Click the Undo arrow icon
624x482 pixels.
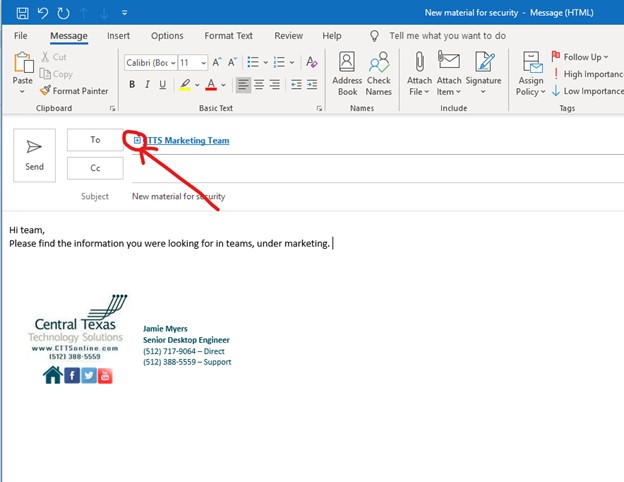click(x=43, y=13)
